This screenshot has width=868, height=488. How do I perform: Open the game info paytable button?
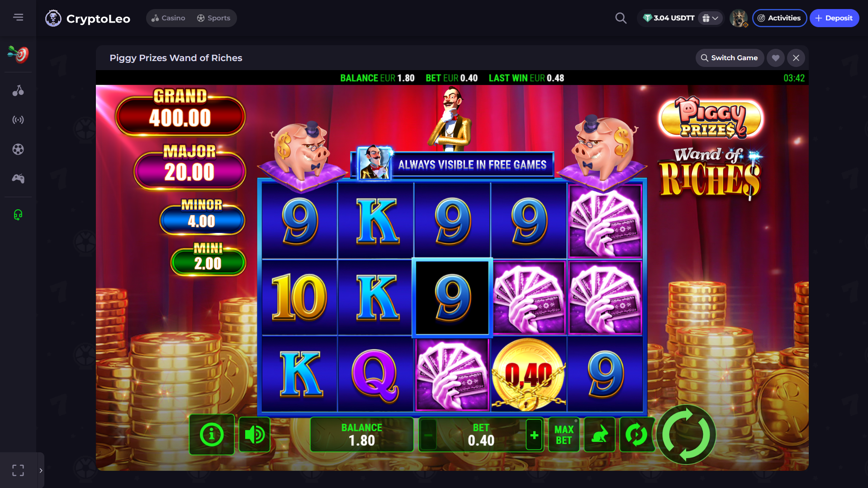212,435
